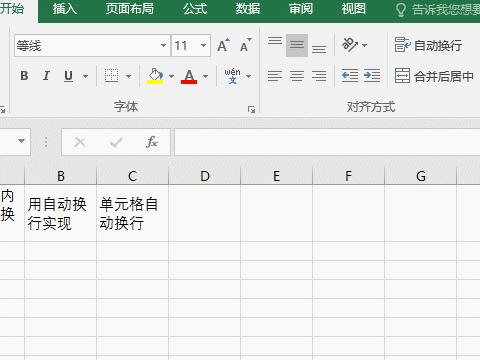Decrease font size

245,45
